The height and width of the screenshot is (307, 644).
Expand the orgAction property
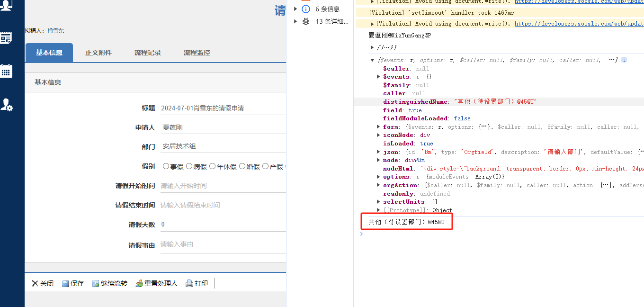[378, 185]
